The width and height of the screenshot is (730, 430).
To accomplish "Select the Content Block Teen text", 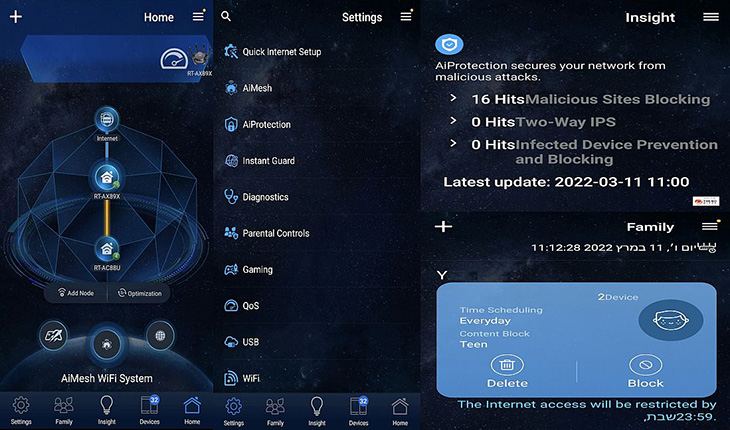I will click(x=494, y=339).
